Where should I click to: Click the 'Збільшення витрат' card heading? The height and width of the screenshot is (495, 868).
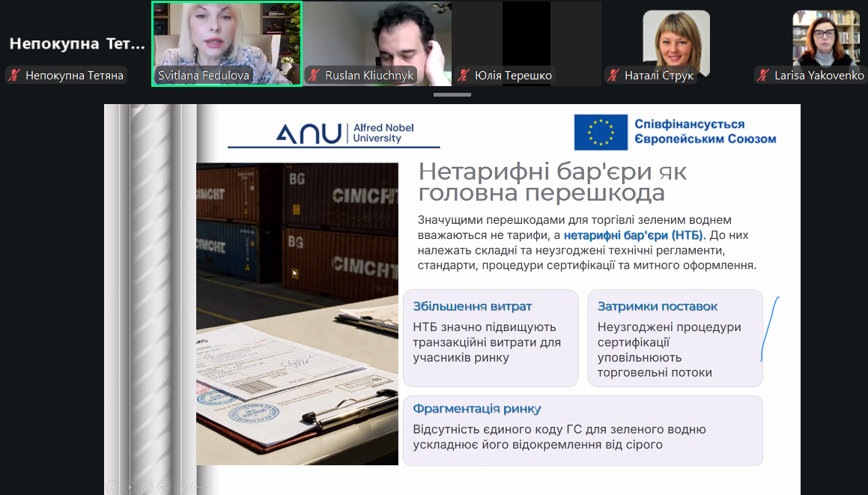pos(472,306)
